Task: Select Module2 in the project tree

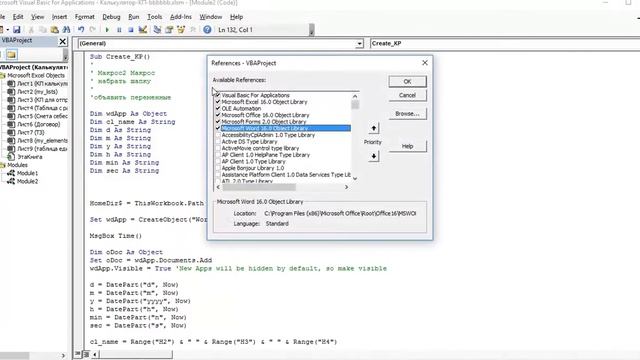Action: (x=27, y=181)
